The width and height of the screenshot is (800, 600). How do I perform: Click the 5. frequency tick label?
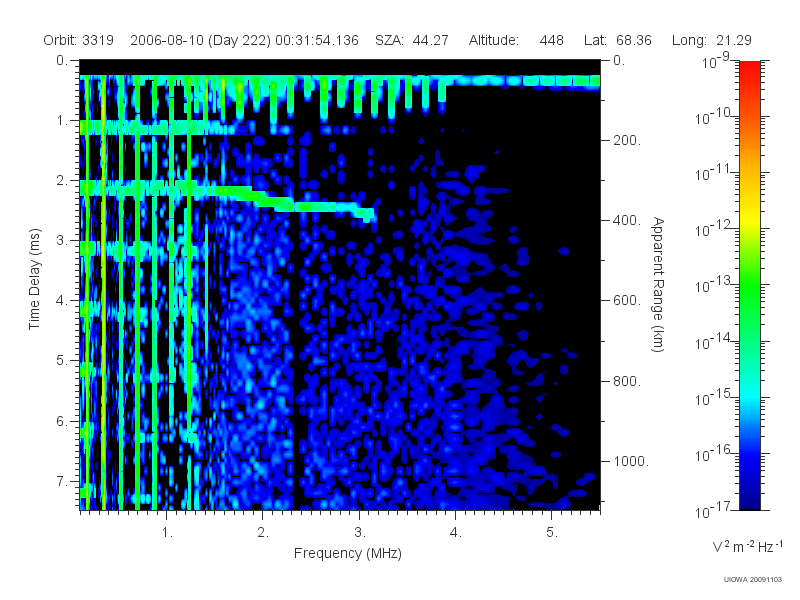[x=552, y=533]
